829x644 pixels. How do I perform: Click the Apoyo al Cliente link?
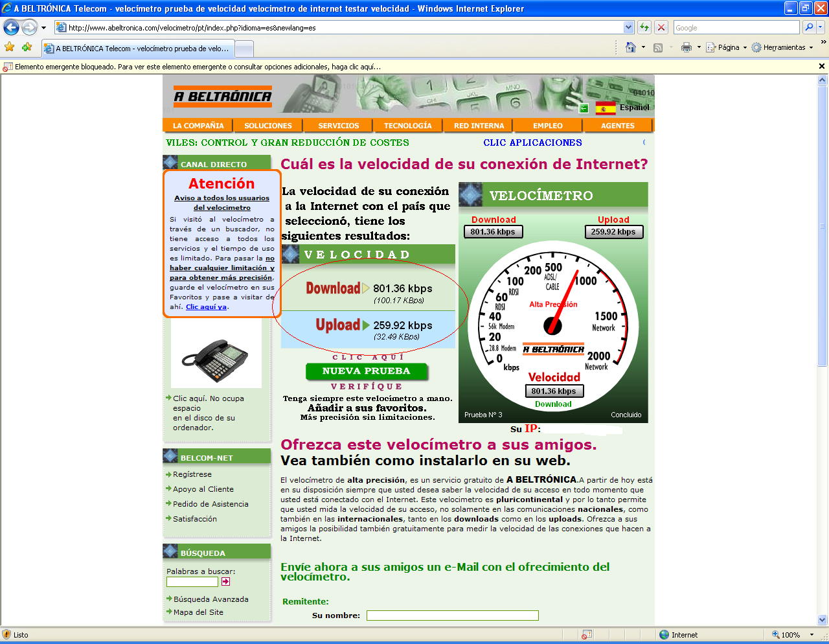(203, 489)
